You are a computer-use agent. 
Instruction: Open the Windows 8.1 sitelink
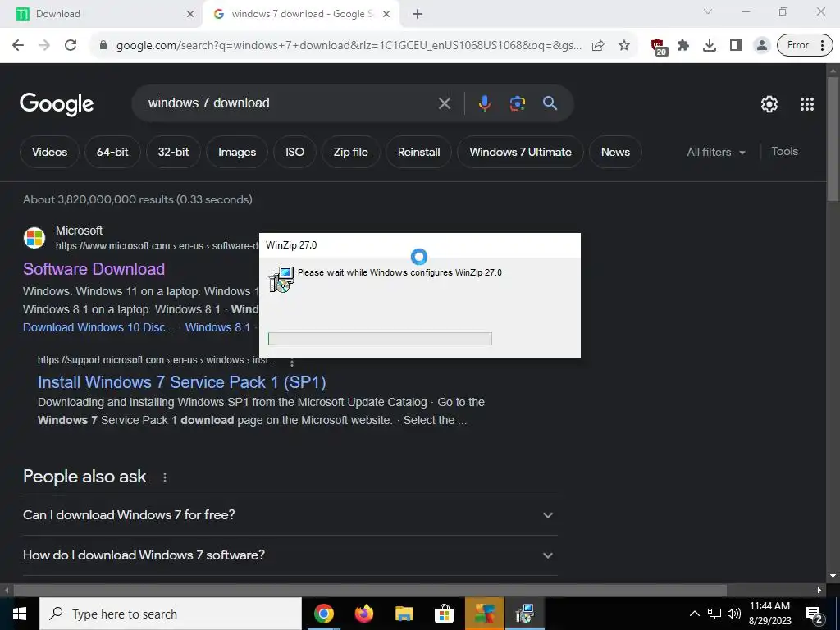[217, 327]
